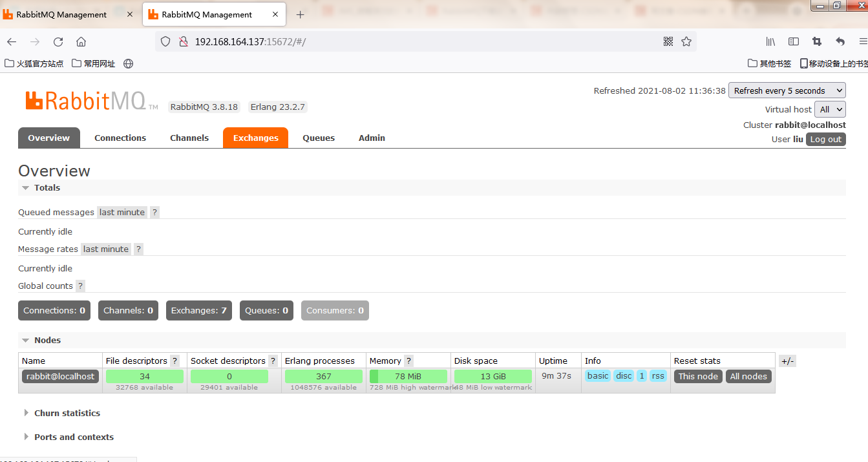Open the 其他书签 bookmarks folder
The height and width of the screenshot is (462, 868).
click(x=769, y=63)
